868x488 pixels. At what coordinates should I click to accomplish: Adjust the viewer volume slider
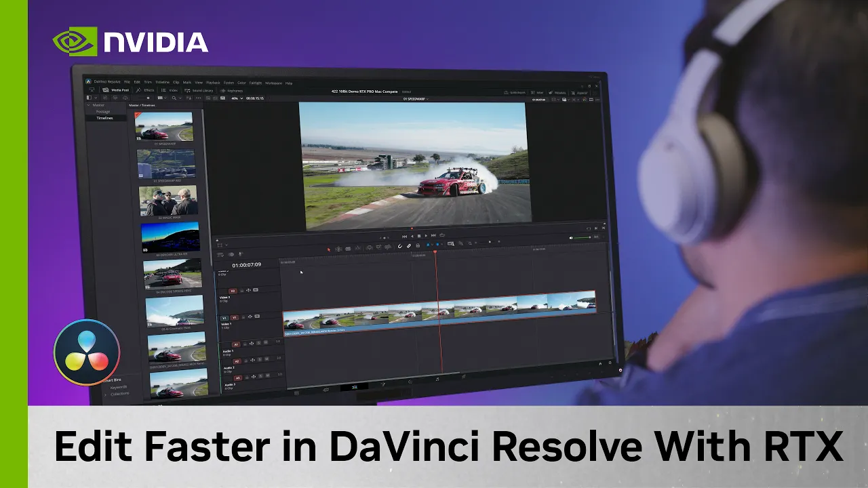point(583,238)
